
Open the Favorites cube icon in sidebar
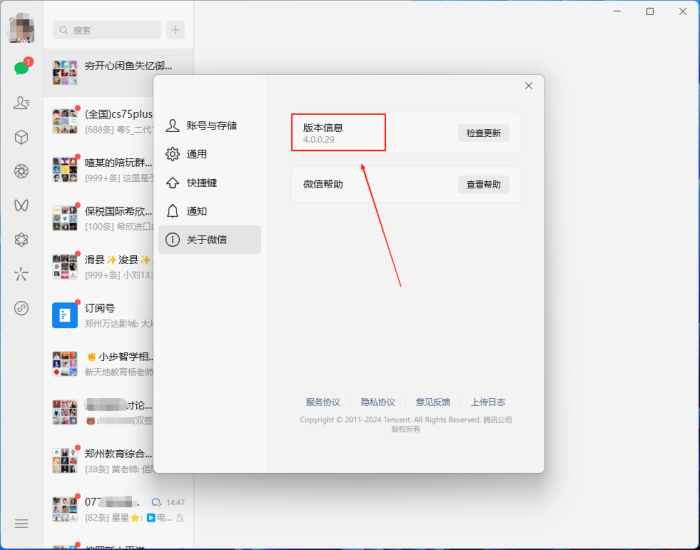click(x=21, y=137)
